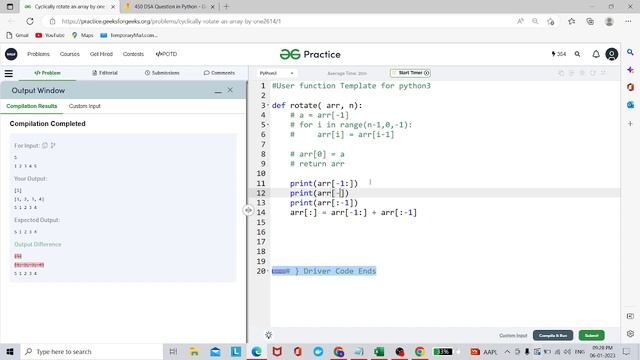
Task: Click the streak counter showing 364
Action: pos(559,54)
